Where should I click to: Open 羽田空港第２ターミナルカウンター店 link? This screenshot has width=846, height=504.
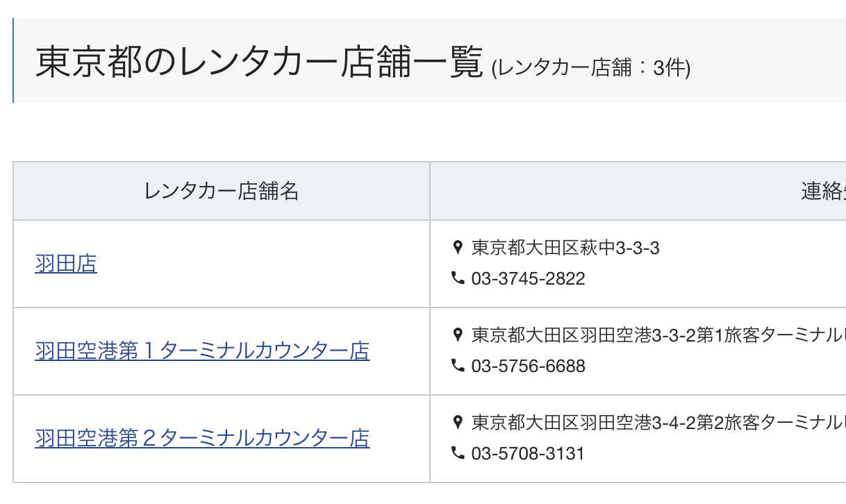pos(202,439)
